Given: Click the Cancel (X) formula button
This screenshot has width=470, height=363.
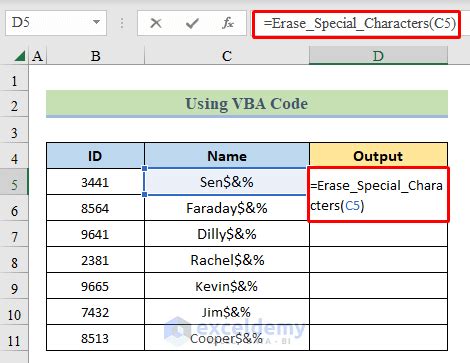Looking at the screenshot, I should click(x=156, y=23).
